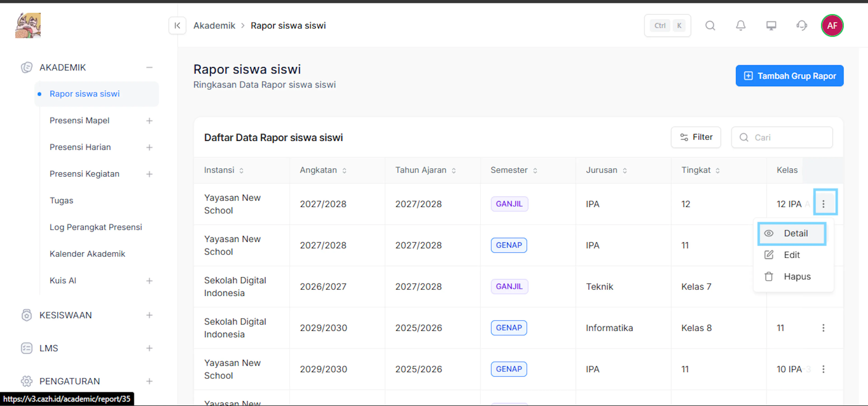Open the headset support icon

[x=802, y=26]
